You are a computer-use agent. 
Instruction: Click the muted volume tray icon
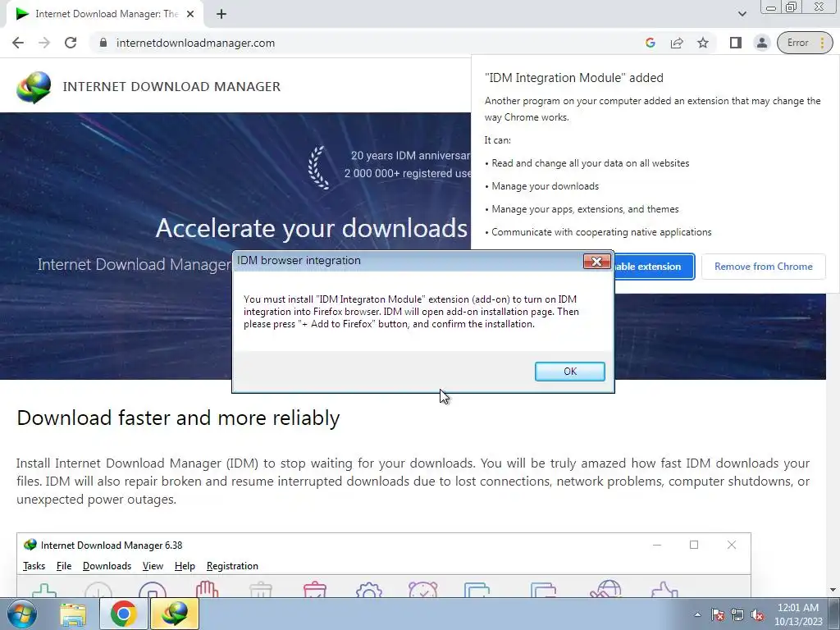pyautogui.click(x=757, y=614)
